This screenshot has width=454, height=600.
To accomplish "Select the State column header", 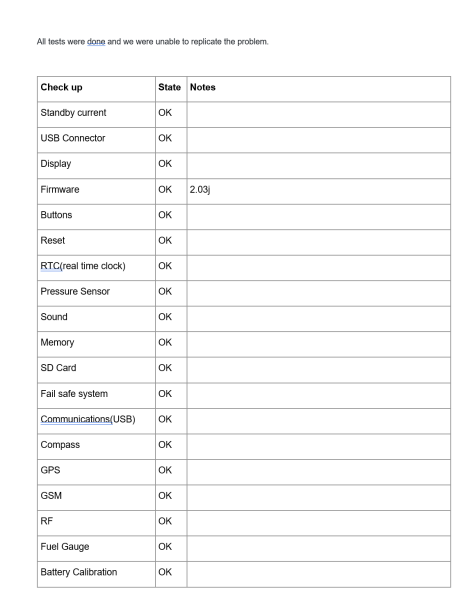I will click(171, 89).
